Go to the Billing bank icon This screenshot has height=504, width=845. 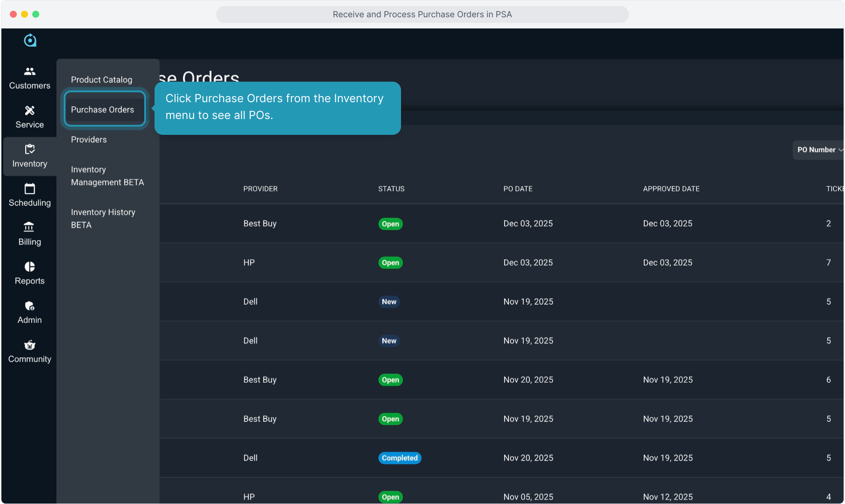pos(30,227)
